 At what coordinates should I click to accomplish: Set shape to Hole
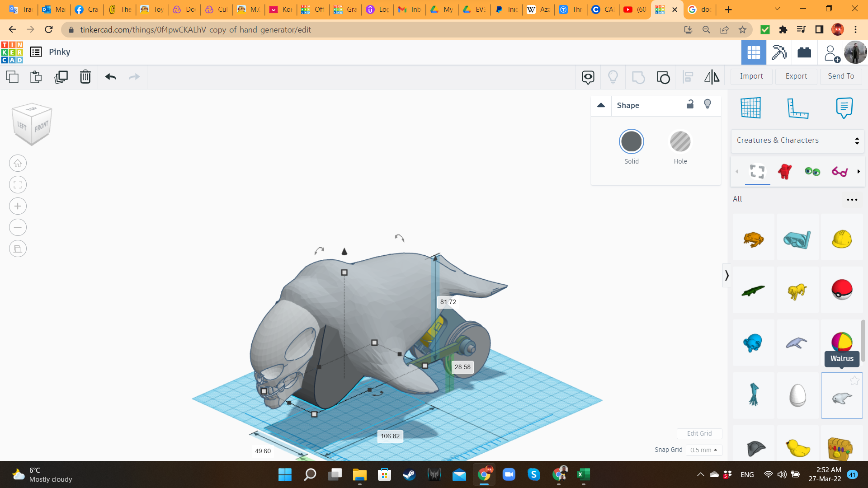click(x=680, y=142)
